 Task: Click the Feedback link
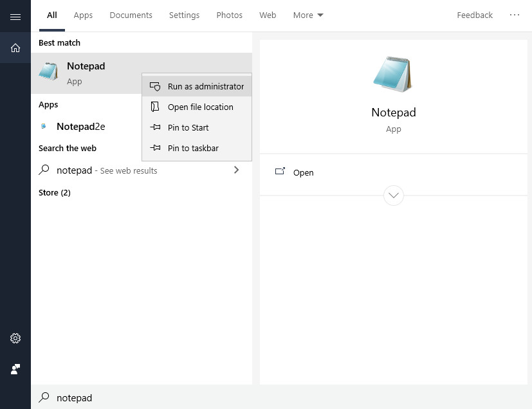[x=475, y=15]
